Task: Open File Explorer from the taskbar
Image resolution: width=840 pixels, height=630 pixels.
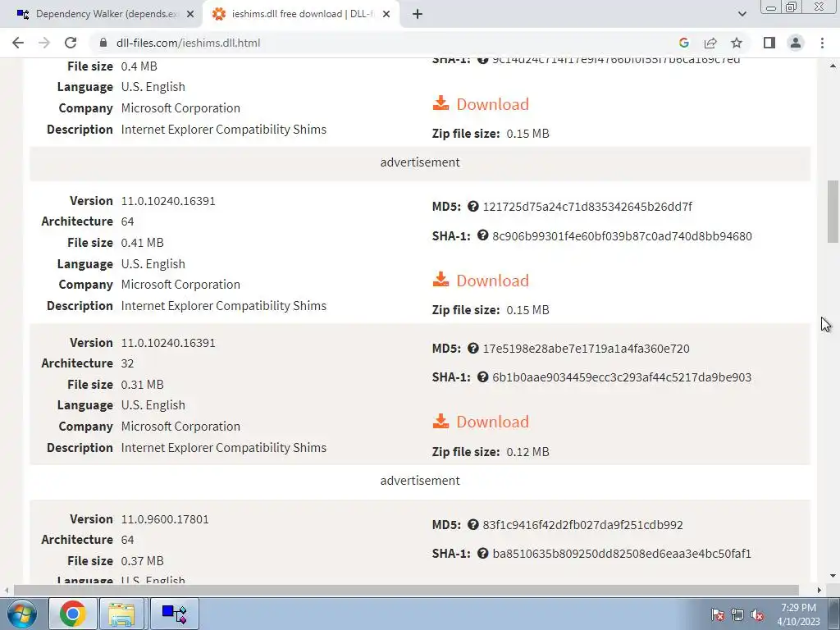Action: 121,614
